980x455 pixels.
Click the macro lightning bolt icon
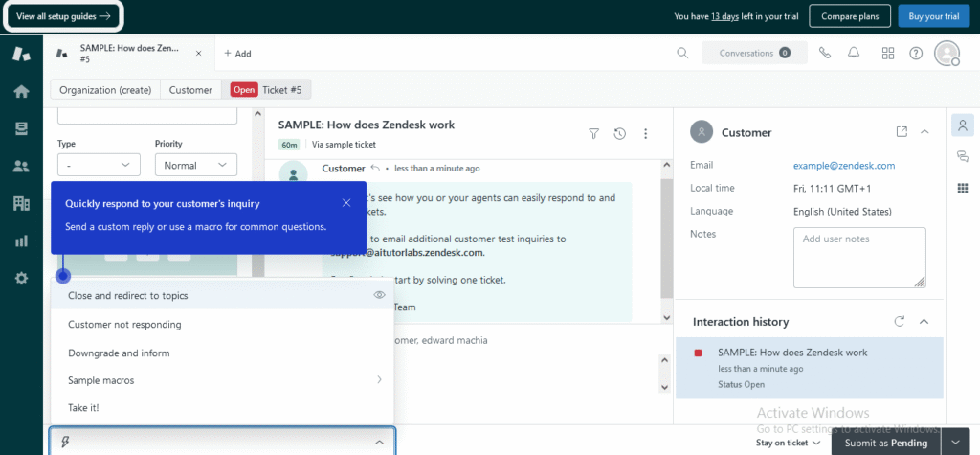pyautogui.click(x=64, y=442)
